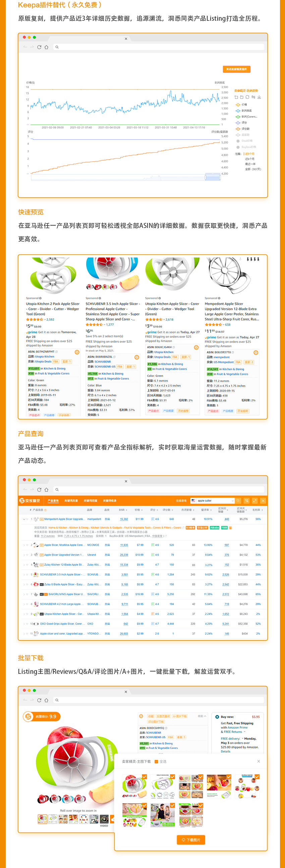Click the orange icon after the 1688 tag
The width and height of the screenshot is (285, 868).
(231, 528)
